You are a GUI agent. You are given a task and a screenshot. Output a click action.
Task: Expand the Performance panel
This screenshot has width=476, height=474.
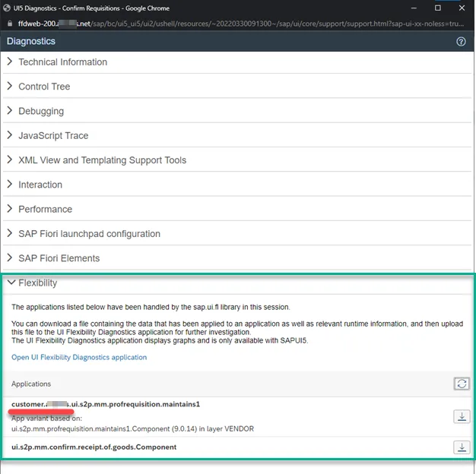(x=45, y=209)
